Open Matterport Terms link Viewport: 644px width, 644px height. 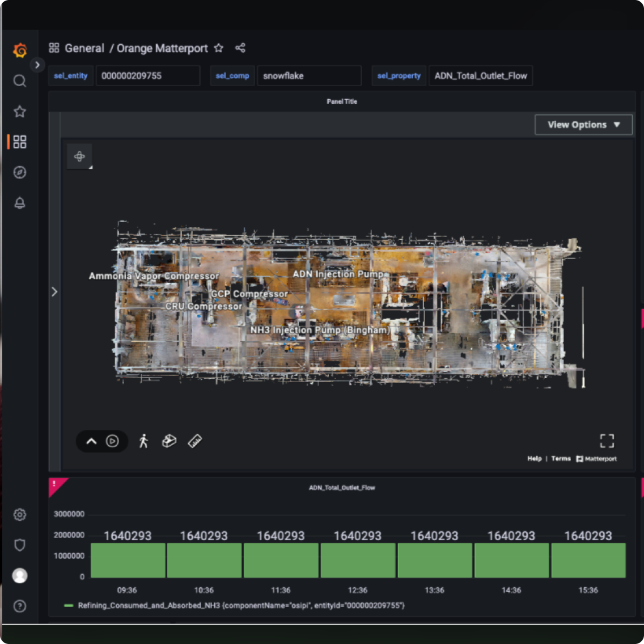561,459
